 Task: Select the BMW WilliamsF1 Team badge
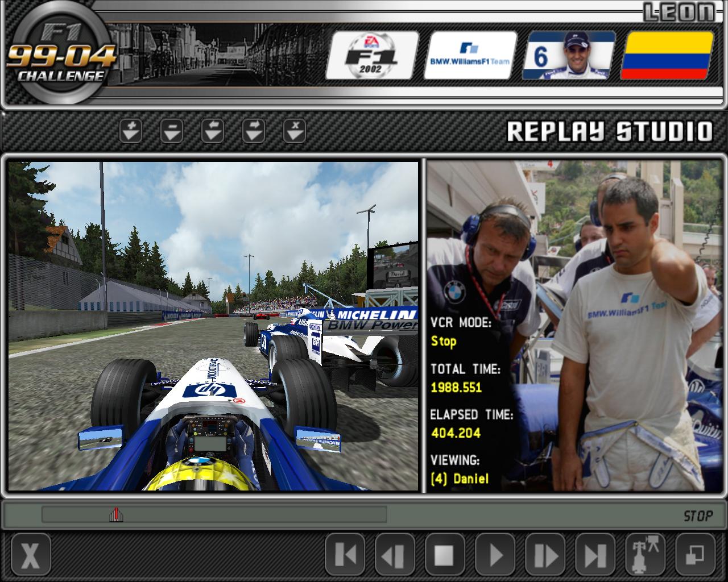(470, 55)
